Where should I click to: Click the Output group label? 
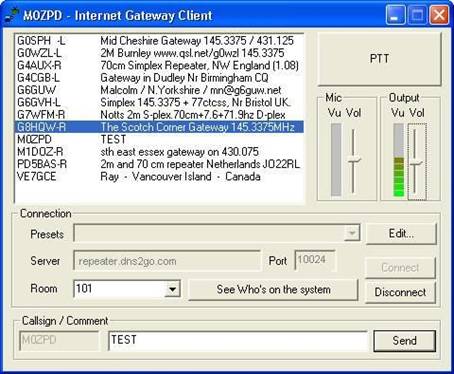(404, 98)
